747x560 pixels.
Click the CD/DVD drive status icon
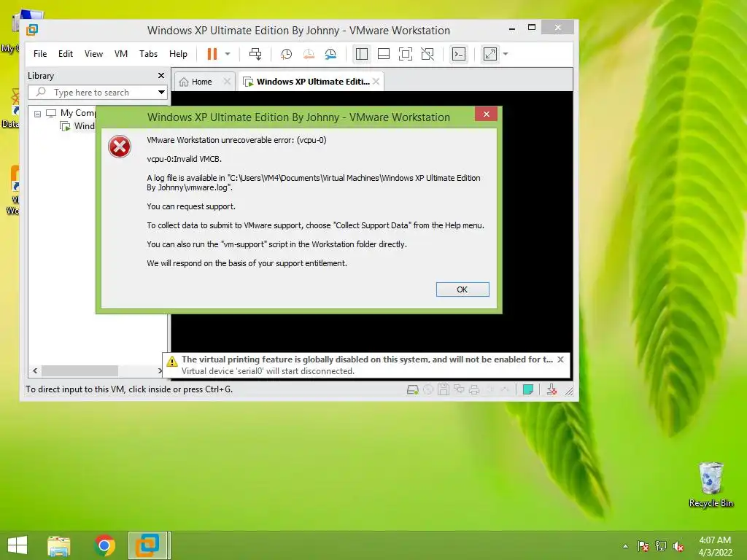[427, 390]
